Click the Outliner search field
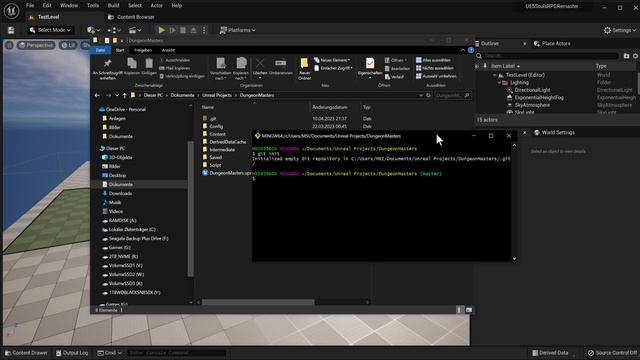Viewport: 640px width, 360px height. point(551,56)
